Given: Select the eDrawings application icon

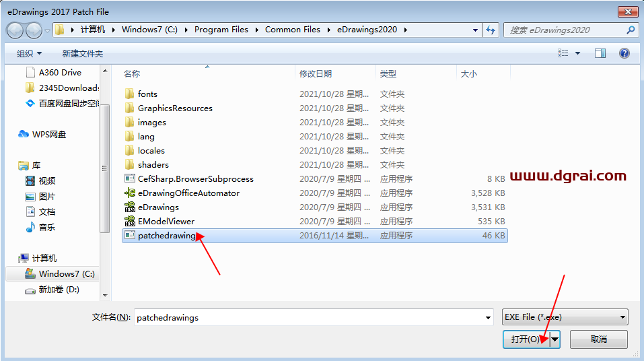Looking at the screenshot, I should tap(130, 207).
